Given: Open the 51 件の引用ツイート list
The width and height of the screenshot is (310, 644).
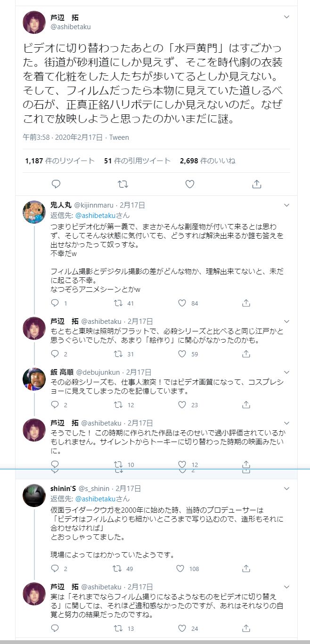Looking at the screenshot, I should pos(137,161).
